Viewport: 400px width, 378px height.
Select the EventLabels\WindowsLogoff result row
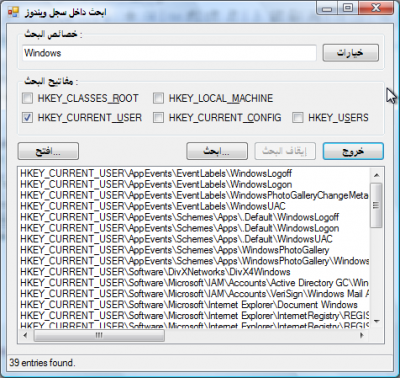(194, 173)
